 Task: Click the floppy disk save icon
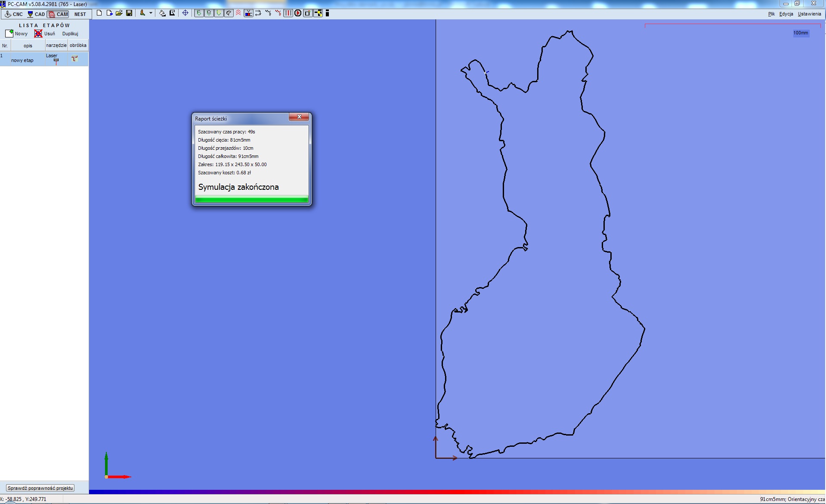[129, 13]
